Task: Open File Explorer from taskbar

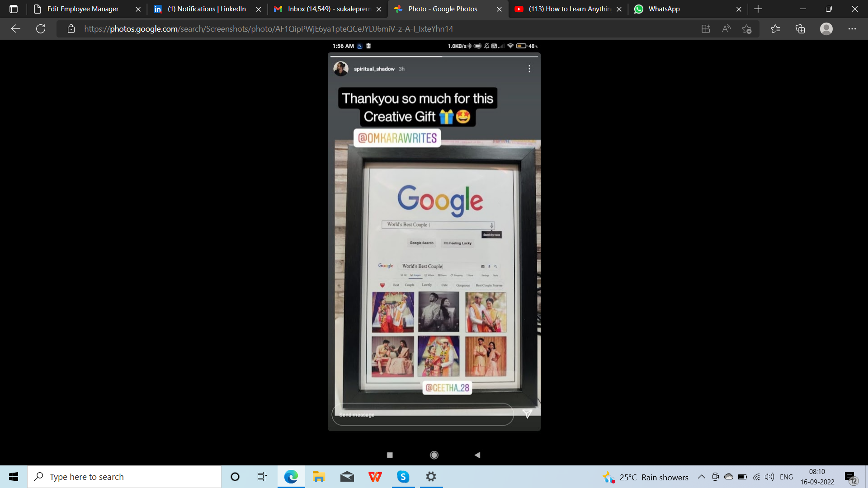Action: point(319,477)
